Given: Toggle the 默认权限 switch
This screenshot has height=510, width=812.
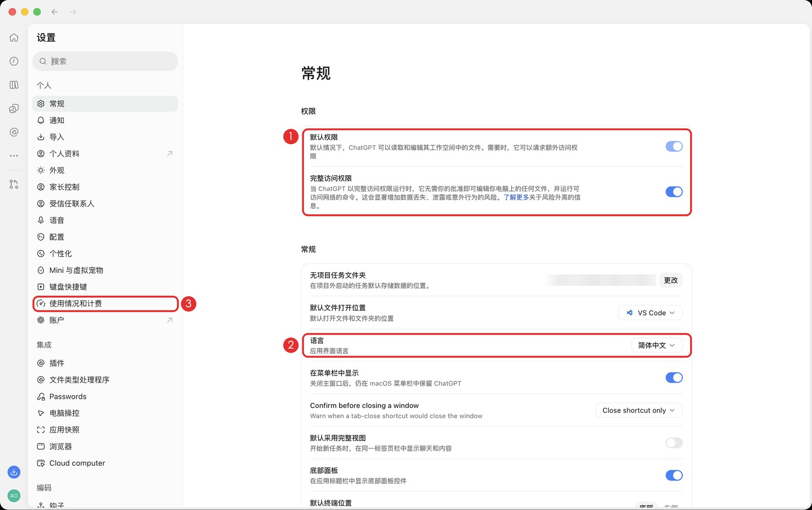Looking at the screenshot, I should (x=674, y=146).
